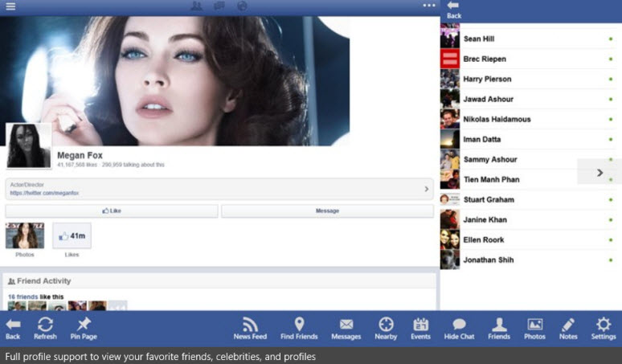The width and height of the screenshot is (622, 364).
Task: Click the Message button on the page
Action: [x=327, y=211]
